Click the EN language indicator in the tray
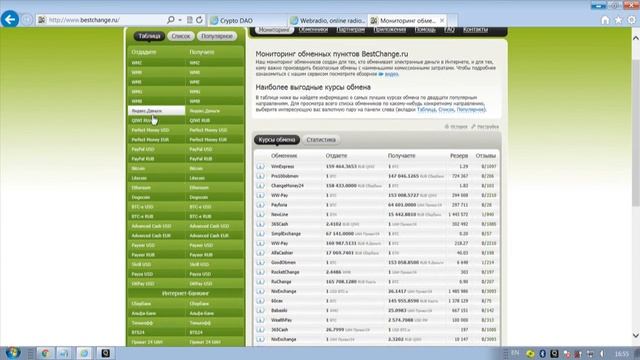Screen dimensions: 640x360 pyautogui.click(x=516, y=353)
